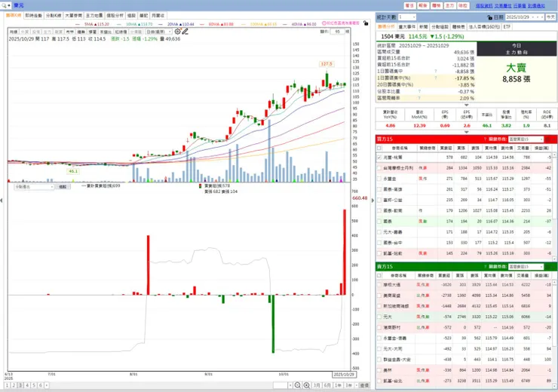Select all sellers via 賣方15 header checkbox
Image resolution: width=558 pixels, height=392 pixels.
pyautogui.click(x=379, y=275)
